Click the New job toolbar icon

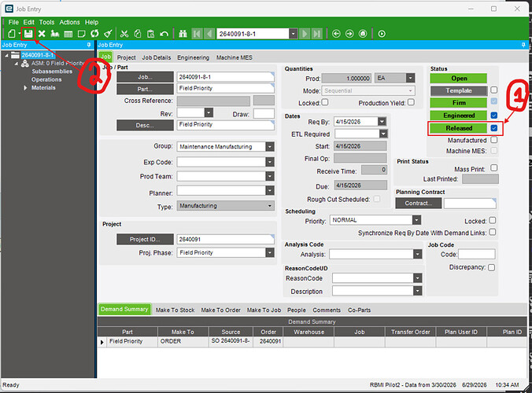[x=12, y=34]
